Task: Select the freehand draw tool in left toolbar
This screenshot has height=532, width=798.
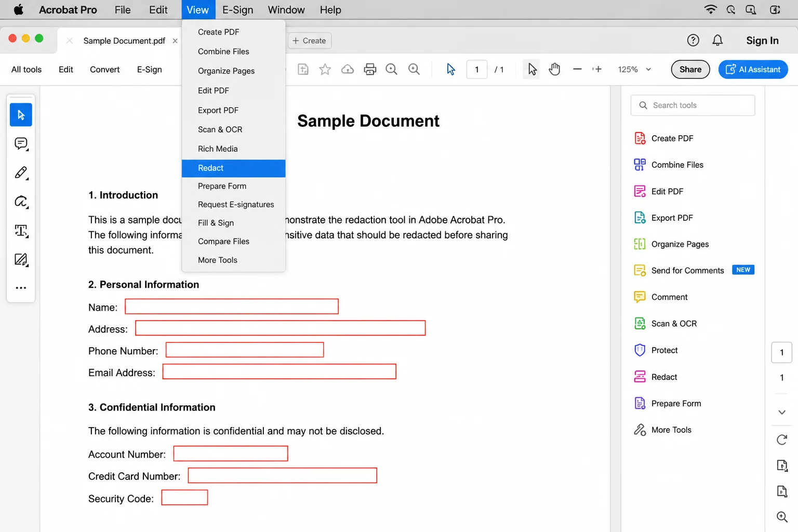Action: tap(21, 202)
